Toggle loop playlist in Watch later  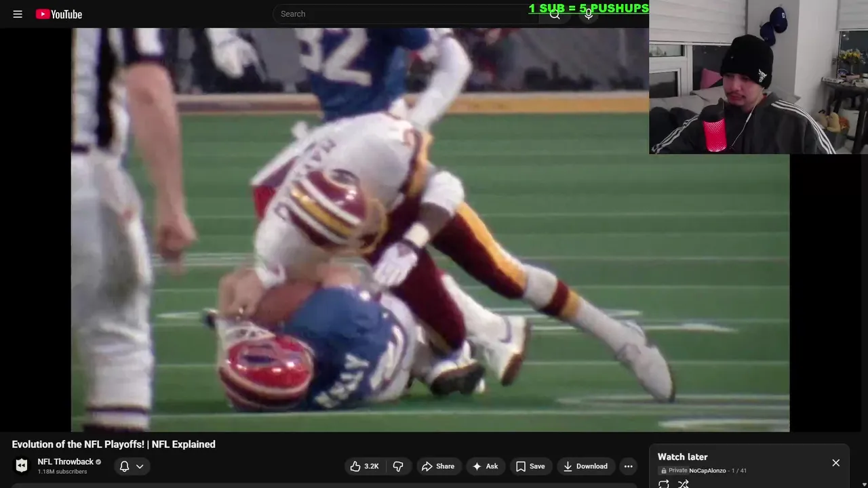(x=664, y=483)
